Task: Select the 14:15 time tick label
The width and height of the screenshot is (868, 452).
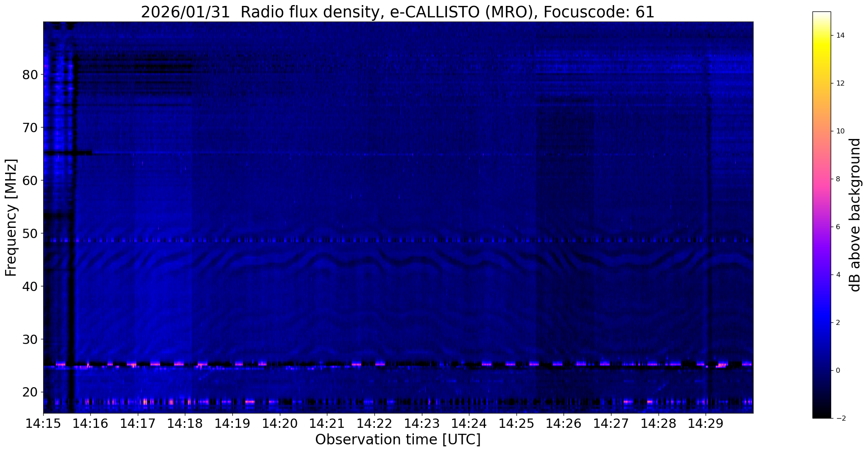Action: point(43,423)
